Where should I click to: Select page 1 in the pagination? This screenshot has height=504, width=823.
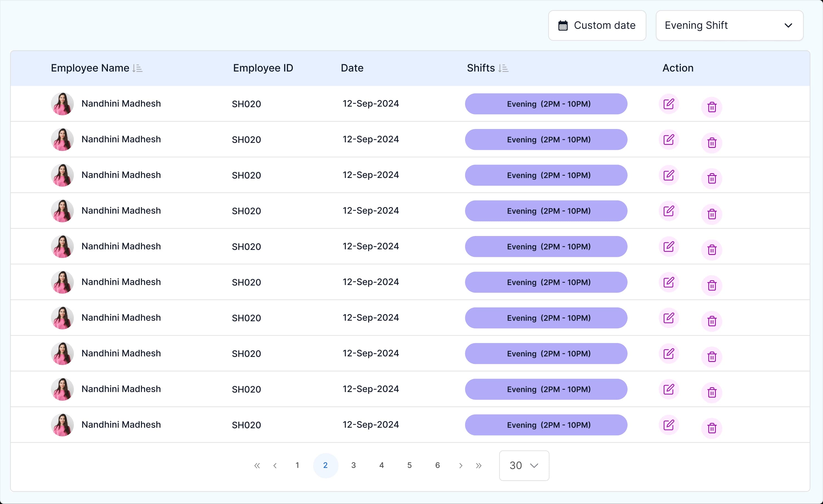tap(297, 465)
